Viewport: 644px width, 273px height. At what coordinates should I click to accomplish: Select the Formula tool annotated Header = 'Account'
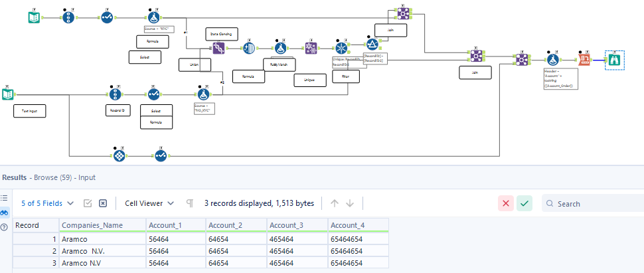coord(553,60)
